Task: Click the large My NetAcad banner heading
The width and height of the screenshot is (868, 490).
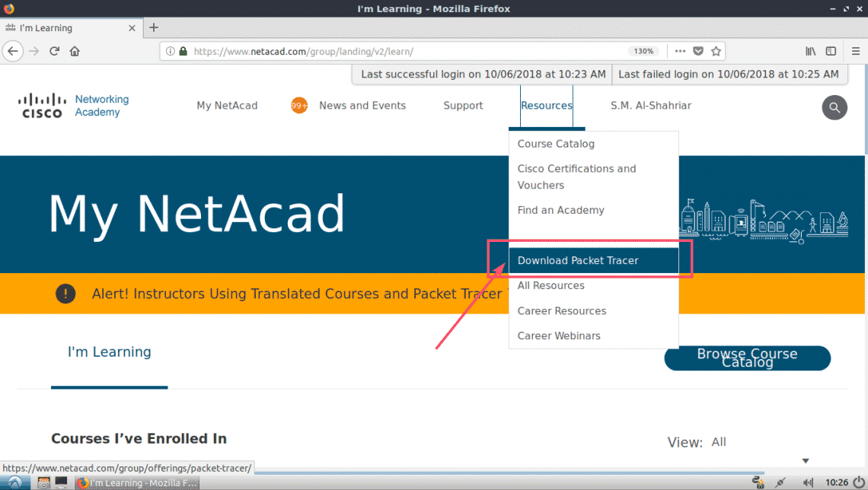Action: tap(196, 214)
